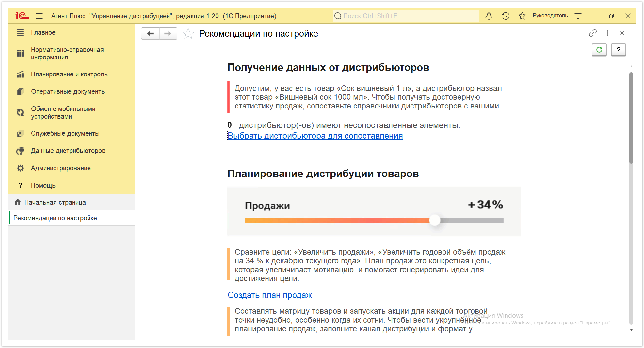Click the Оперативные документы icon
This screenshot has width=644, height=348.
pos(20,91)
